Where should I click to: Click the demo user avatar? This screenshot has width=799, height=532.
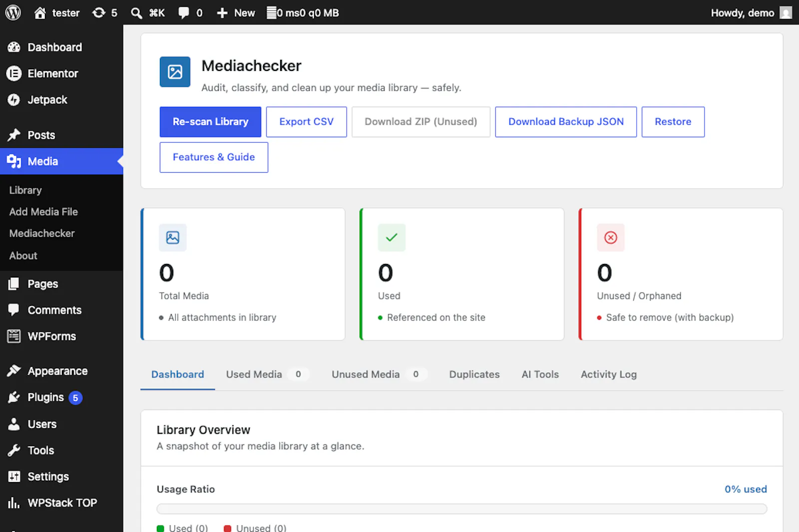pyautogui.click(x=786, y=12)
